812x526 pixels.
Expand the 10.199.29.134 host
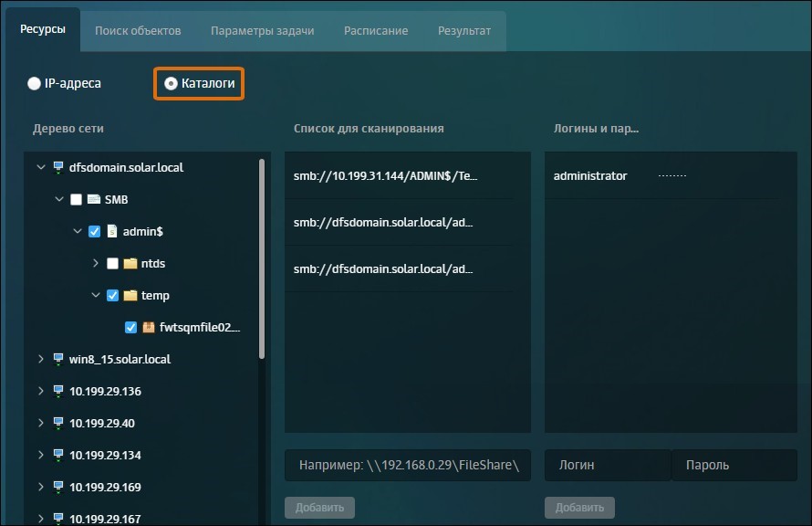point(41,455)
